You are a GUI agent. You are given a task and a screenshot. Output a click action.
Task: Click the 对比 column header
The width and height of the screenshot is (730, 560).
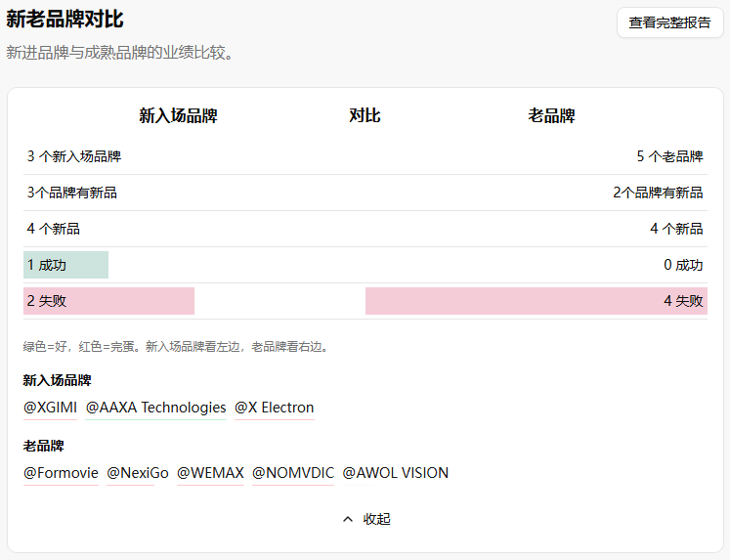365,115
